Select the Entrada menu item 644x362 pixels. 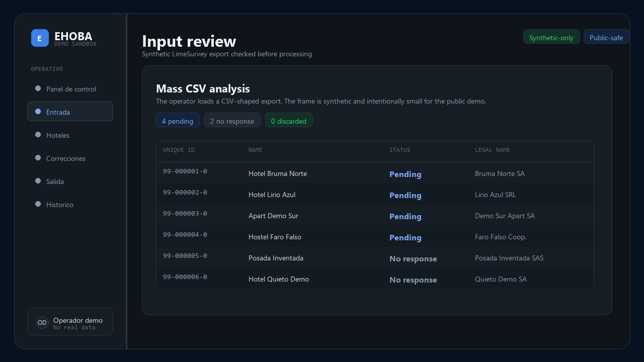tap(70, 112)
